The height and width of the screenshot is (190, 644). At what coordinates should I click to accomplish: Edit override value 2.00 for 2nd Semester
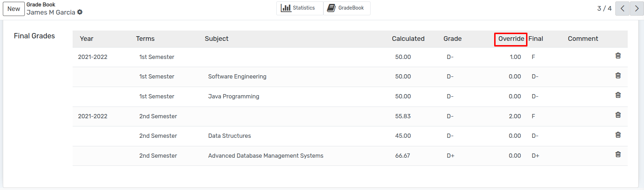click(515, 116)
